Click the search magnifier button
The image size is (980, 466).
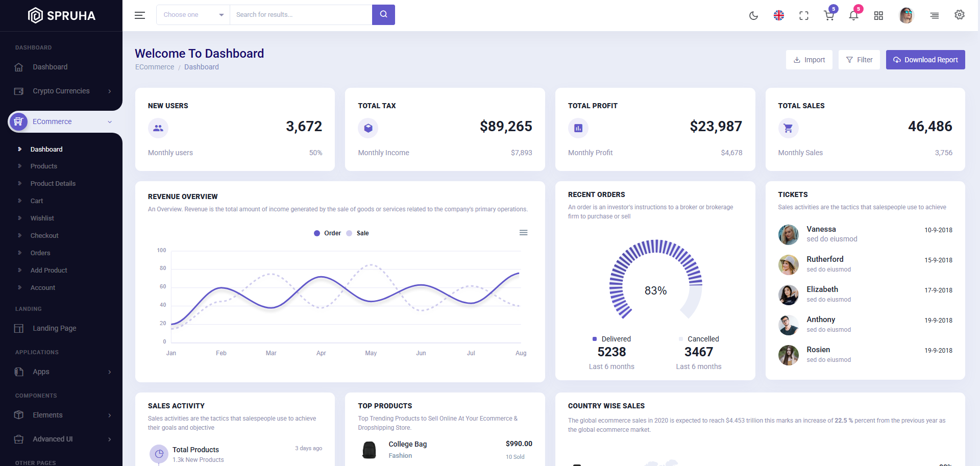[383, 15]
